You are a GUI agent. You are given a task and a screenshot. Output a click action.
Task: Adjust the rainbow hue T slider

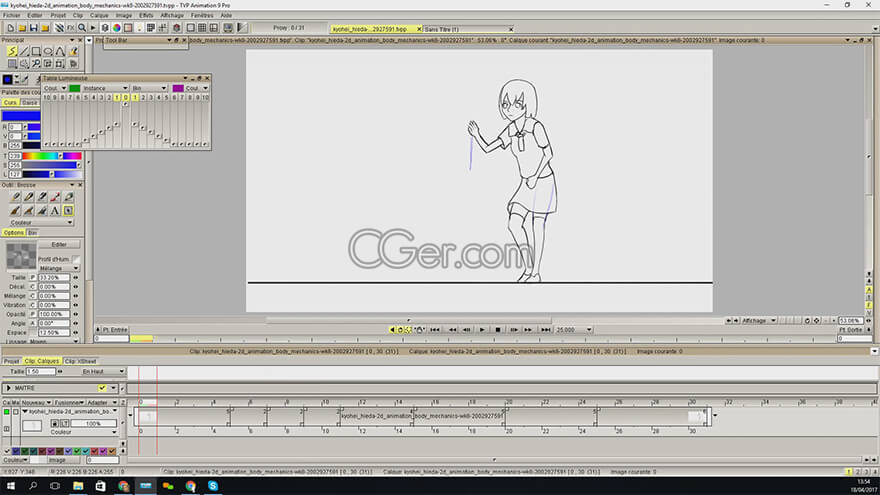pos(52,156)
